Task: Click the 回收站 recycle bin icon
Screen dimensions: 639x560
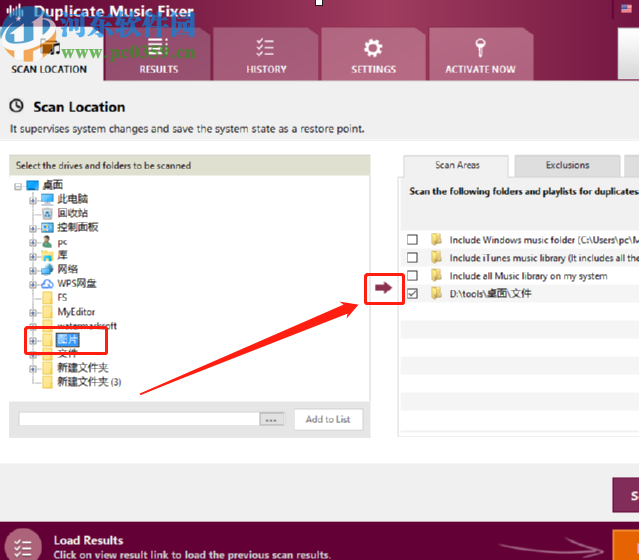Action: (47, 213)
